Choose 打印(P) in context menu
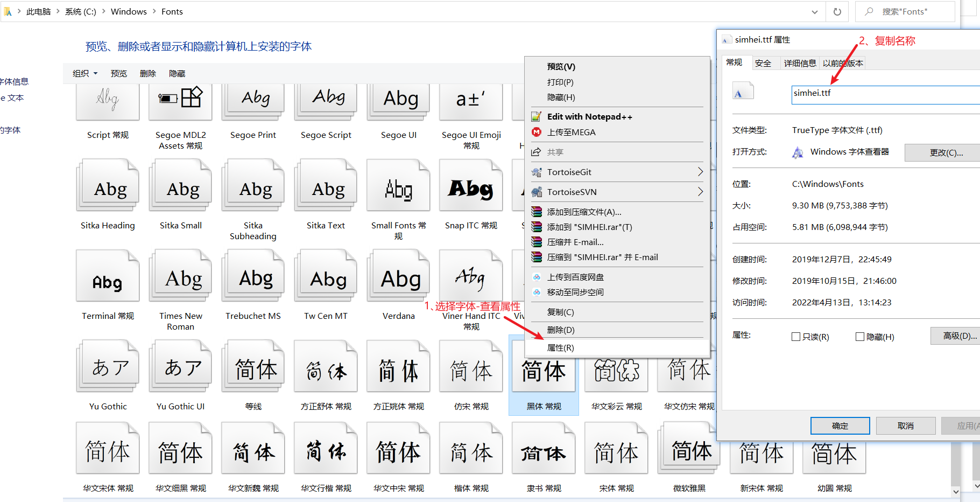 click(x=560, y=82)
